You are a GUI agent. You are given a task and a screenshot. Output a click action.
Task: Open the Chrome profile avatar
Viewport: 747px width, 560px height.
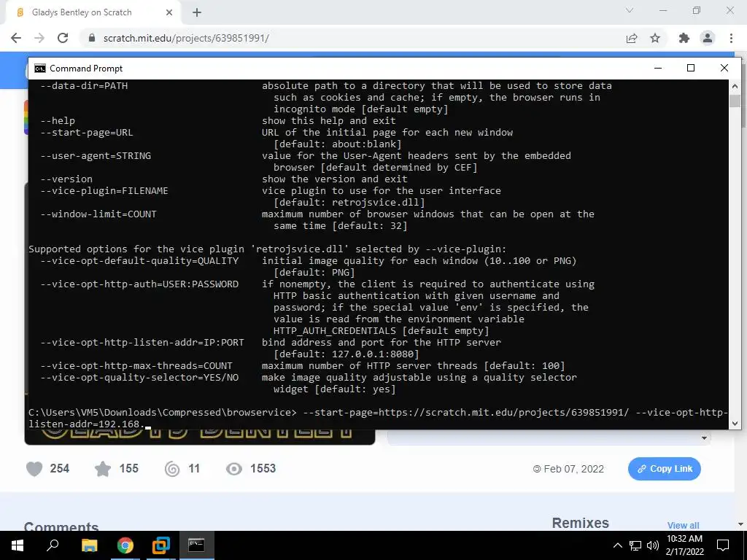(708, 38)
